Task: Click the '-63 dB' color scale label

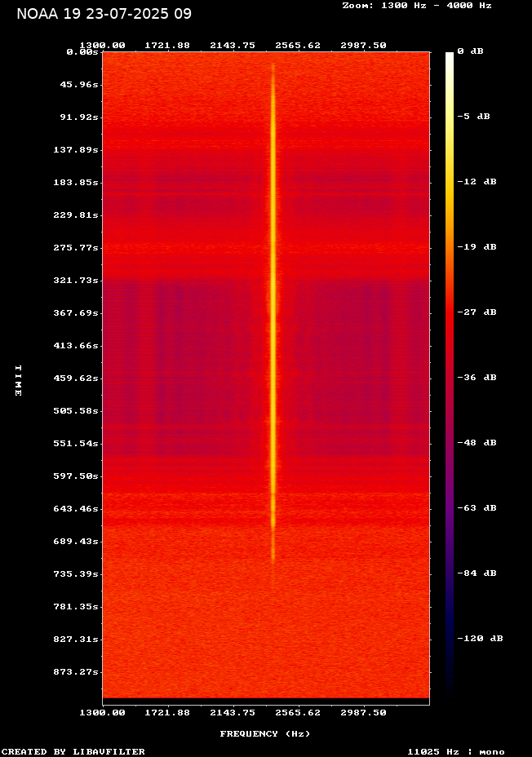Action: point(477,508)
